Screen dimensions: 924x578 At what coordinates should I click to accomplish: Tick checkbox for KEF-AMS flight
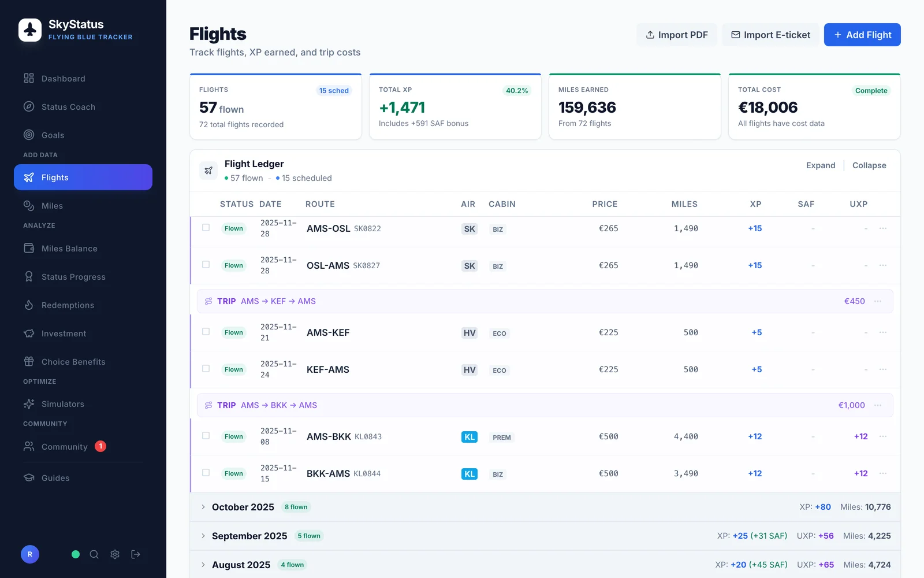coord(206,369)
